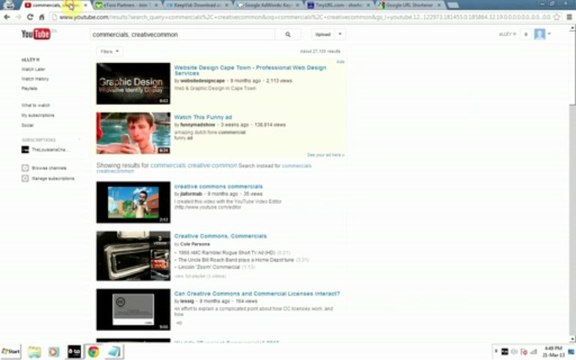Viewport: 576px width, 360px height.
Task: Click the volume tray icon
Action: pyautogui.click(x=514, y=352)
